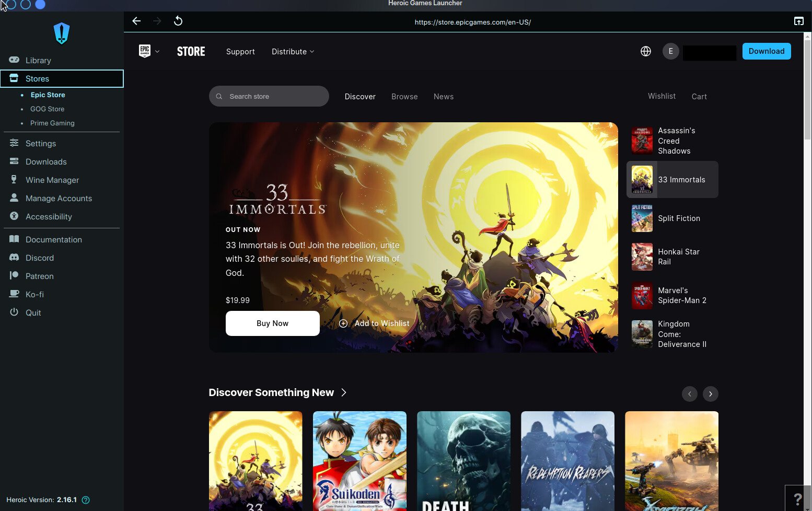
Task: Click the Accessibility icon
Action: pyautogui.click(x=14, y=216)
